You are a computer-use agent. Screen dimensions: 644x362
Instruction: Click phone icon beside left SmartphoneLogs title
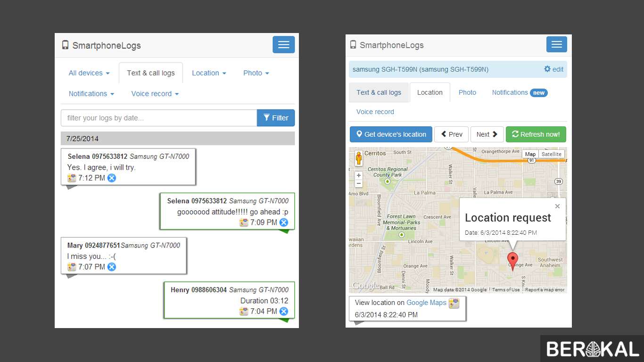tap(65, 45)
